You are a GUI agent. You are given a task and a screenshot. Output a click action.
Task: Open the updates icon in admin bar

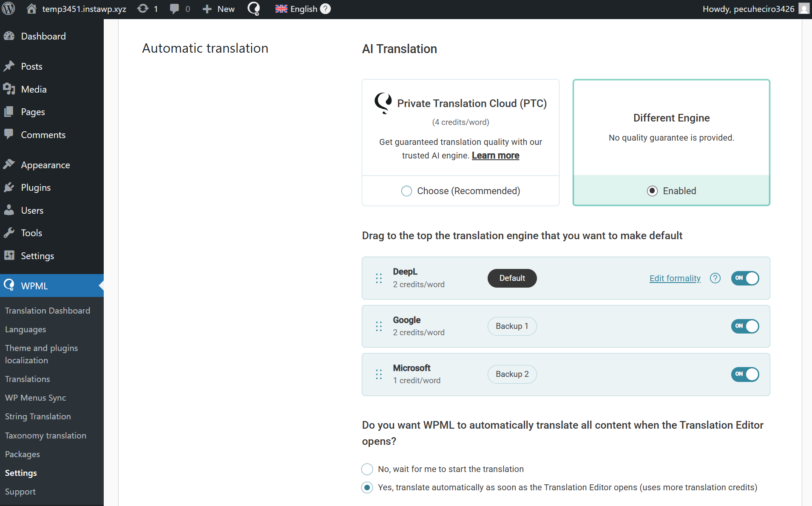tap(143, 8)
